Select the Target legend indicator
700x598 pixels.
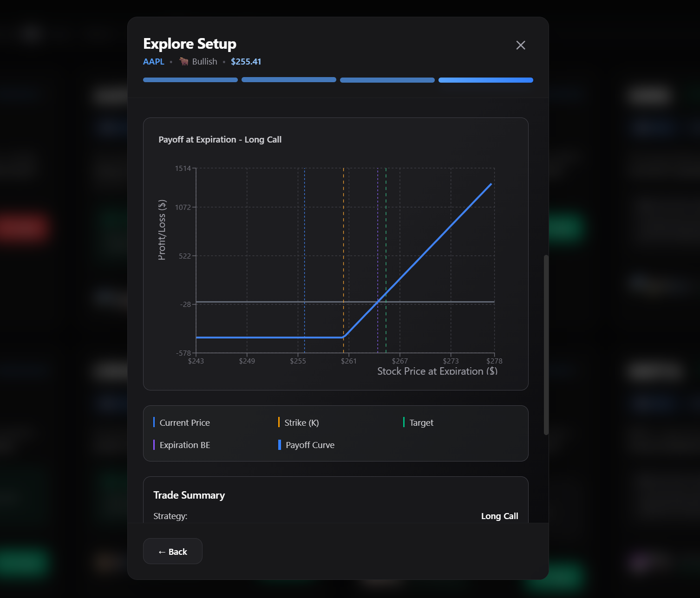tap(404, 422)
